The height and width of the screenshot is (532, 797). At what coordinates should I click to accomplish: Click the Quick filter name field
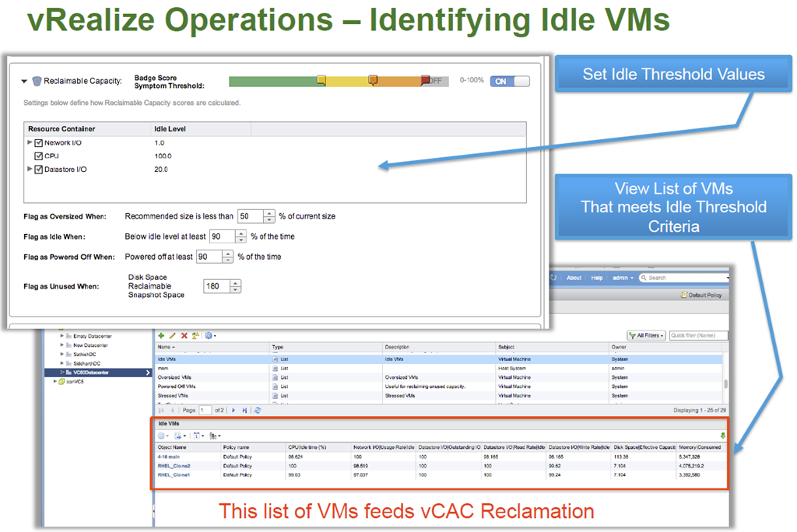697,336
